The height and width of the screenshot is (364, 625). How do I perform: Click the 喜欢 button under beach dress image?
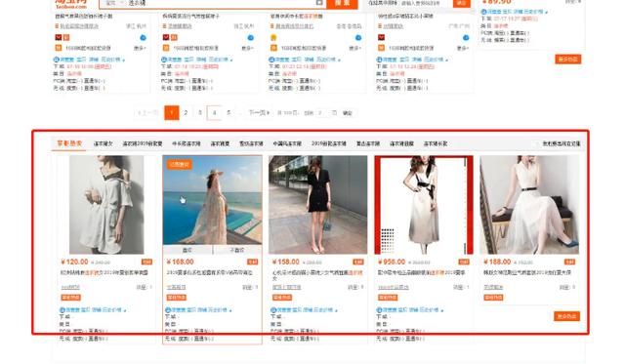point(187,250)
